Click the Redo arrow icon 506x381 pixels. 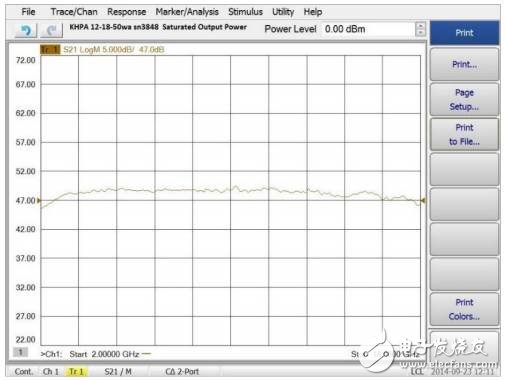pyautogui.click(x=51, y=31)
